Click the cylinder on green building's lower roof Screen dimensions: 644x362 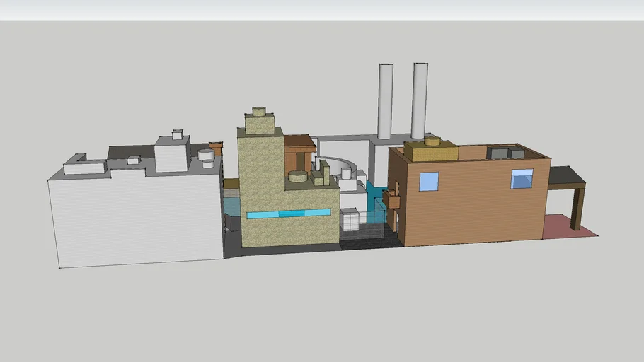click(x=298, y=176)
